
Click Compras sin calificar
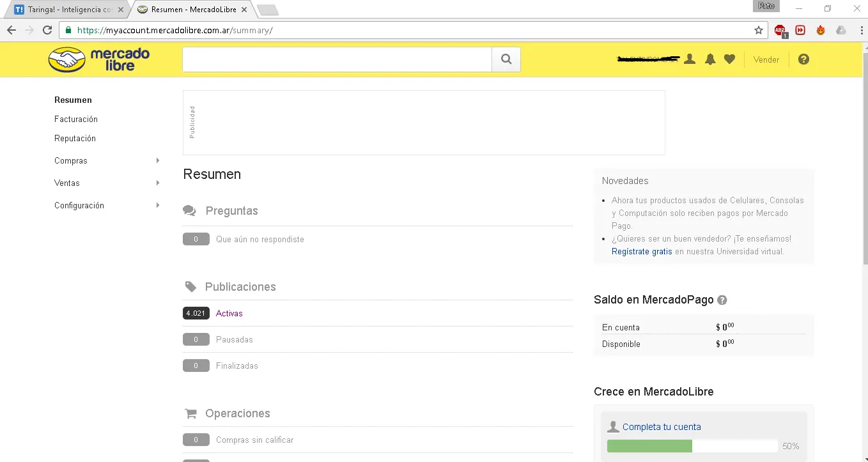[255, 440]
